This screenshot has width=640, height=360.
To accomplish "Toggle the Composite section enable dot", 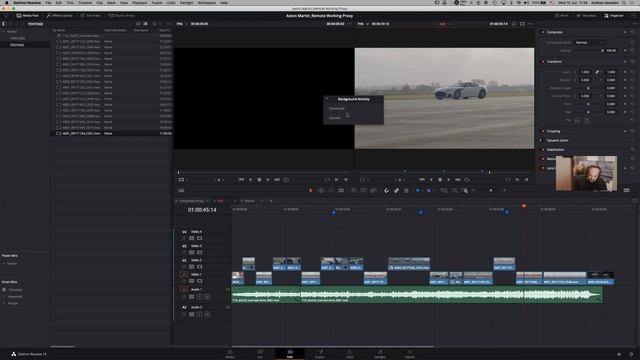I will point(542,32).
